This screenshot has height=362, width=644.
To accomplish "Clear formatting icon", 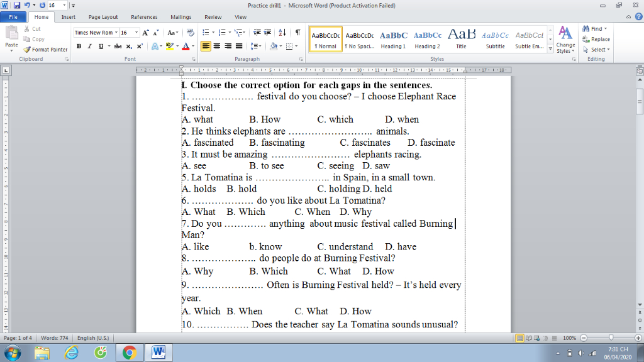I will click(190, 33).
